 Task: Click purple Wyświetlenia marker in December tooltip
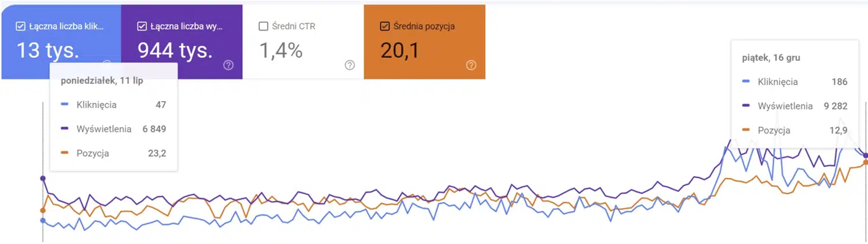(746, 106)
